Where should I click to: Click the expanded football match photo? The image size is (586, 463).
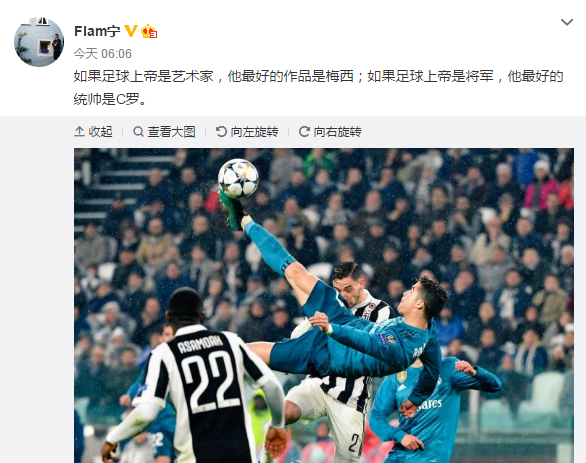click(324, 305)
